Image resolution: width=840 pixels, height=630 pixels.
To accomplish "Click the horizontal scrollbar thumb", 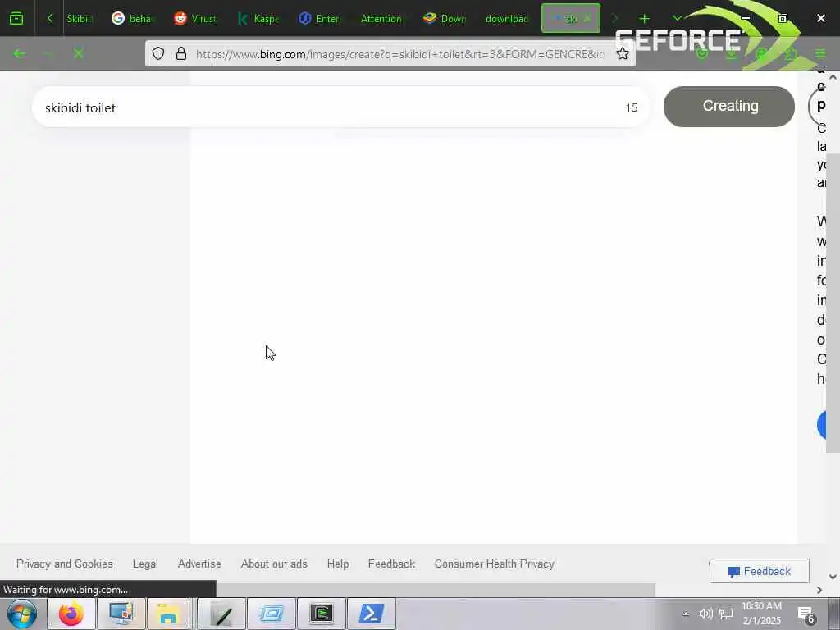I will 435,590.
